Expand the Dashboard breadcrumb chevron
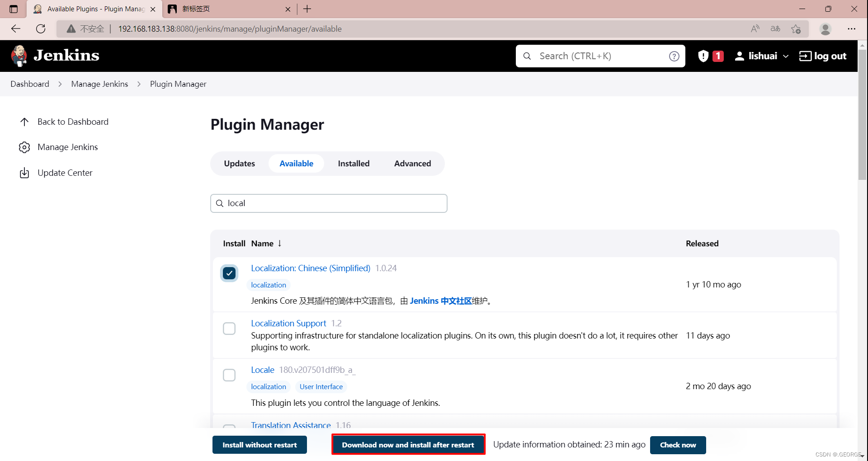The image size is (868, 461). click(60, 84)
